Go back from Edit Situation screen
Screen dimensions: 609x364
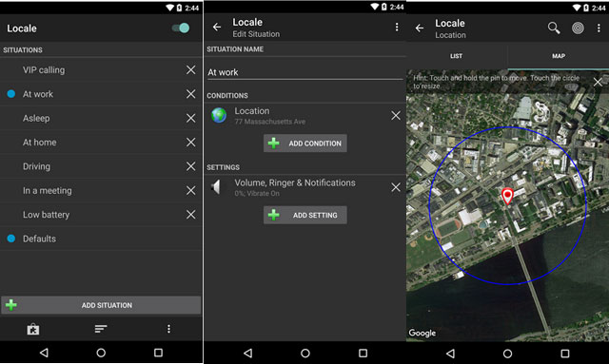217,27
